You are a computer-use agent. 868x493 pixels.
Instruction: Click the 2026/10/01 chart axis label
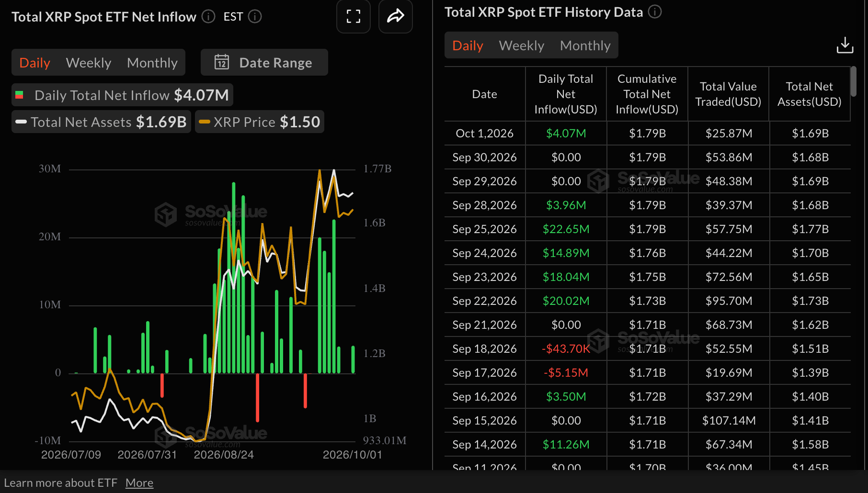click(353, 455)
